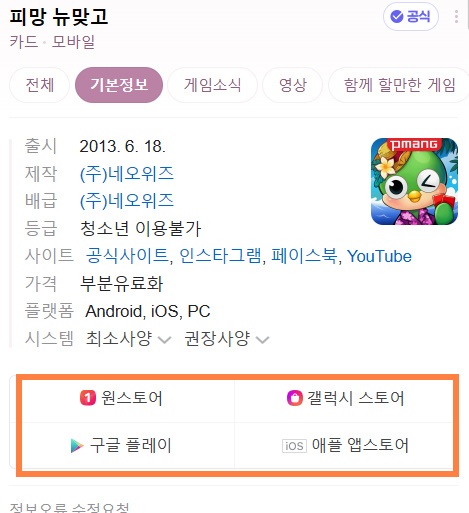Switch to the 영상 tab
Screen dimensions: 469x513
coord(293,85)
